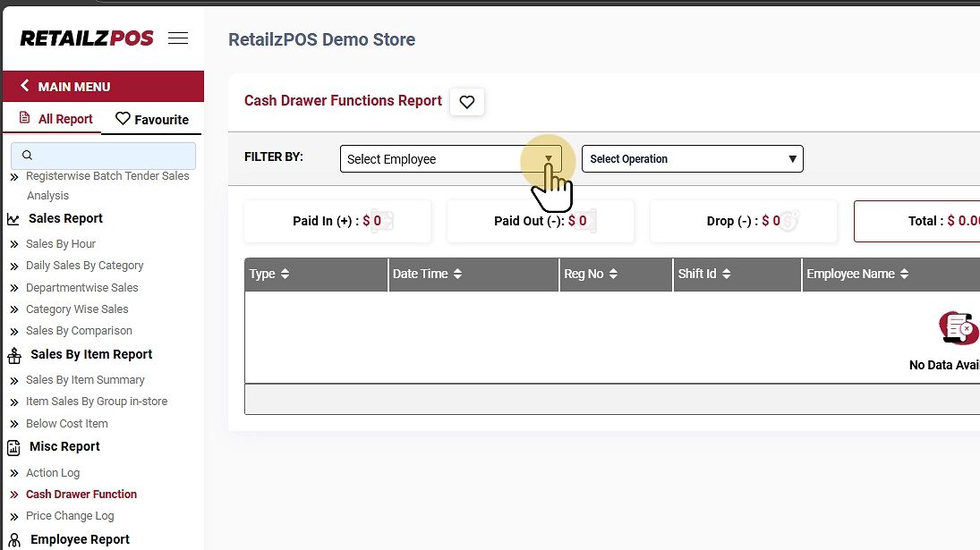
Task: Sort by Type column arrows
Action: click(x=285, y=275)
